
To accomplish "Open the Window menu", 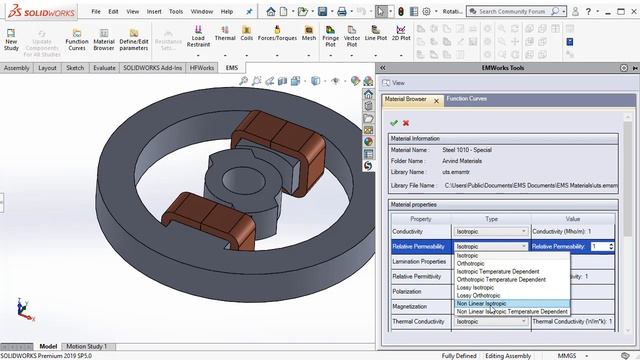I will point(202,11).
